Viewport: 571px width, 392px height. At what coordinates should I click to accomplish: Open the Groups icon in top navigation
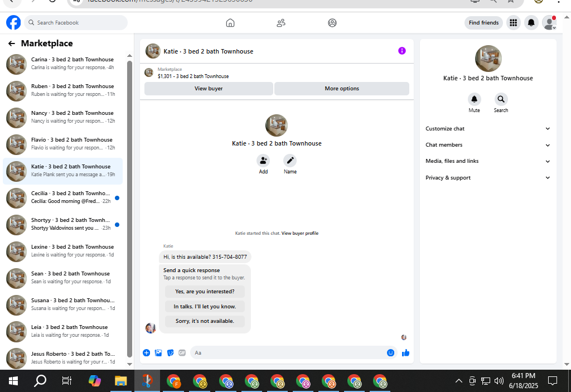332,23
